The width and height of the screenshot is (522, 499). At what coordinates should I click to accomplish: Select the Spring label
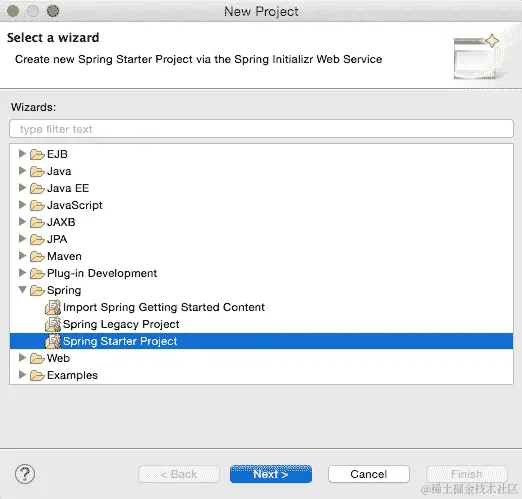(x=64, y=291)
